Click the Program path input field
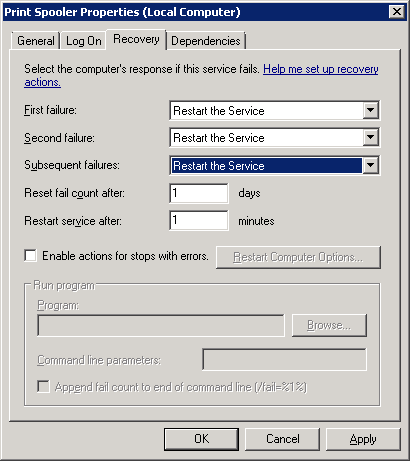Image resolution: width=410 pixels, height=461 pixels. (x=161, y=325)
